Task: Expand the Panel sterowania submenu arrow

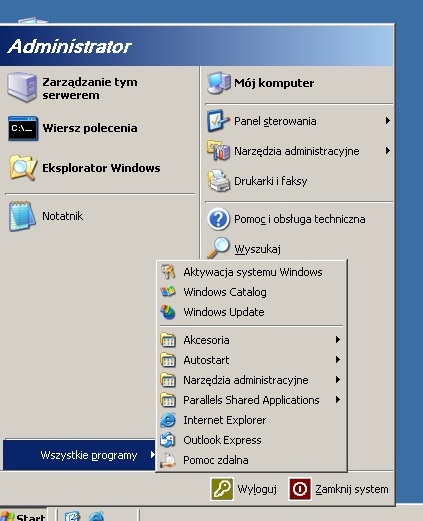Action: point(388,121)
